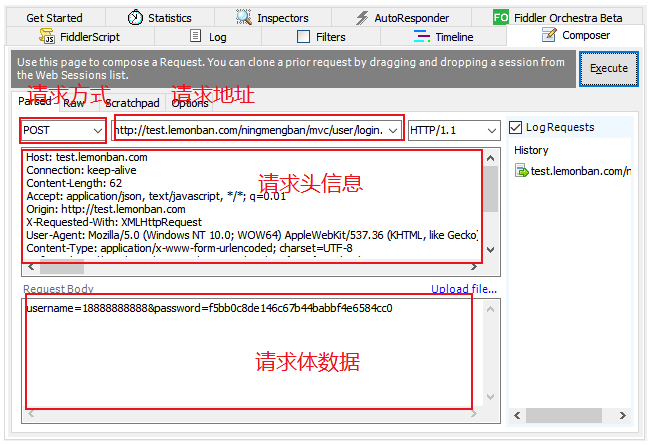Click the Origin header line

point(106,209)
